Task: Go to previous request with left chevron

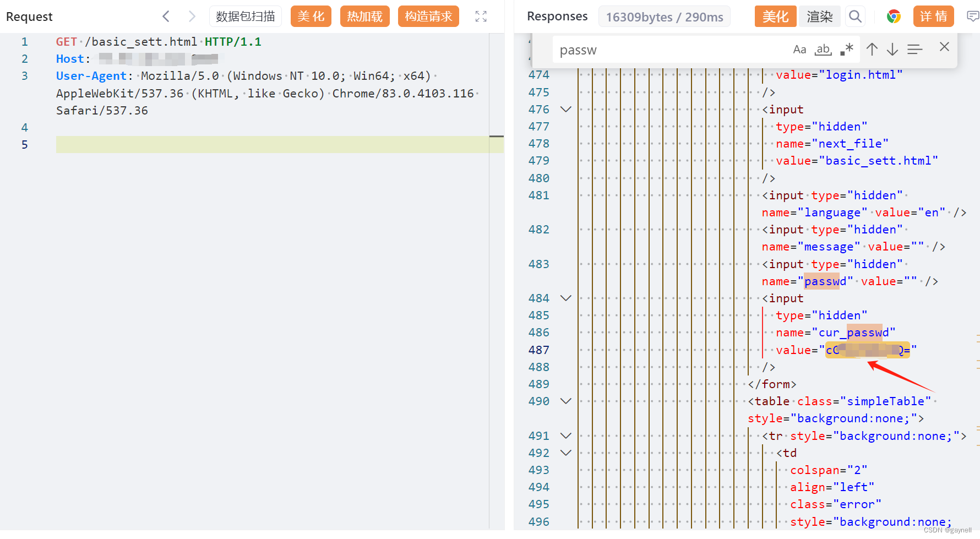Action: [x=166, y=17]
